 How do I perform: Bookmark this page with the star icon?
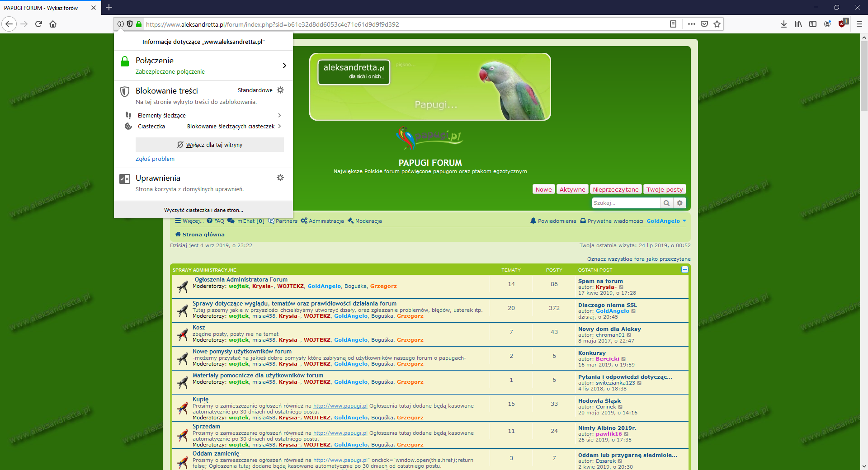(x=717, y=24)
